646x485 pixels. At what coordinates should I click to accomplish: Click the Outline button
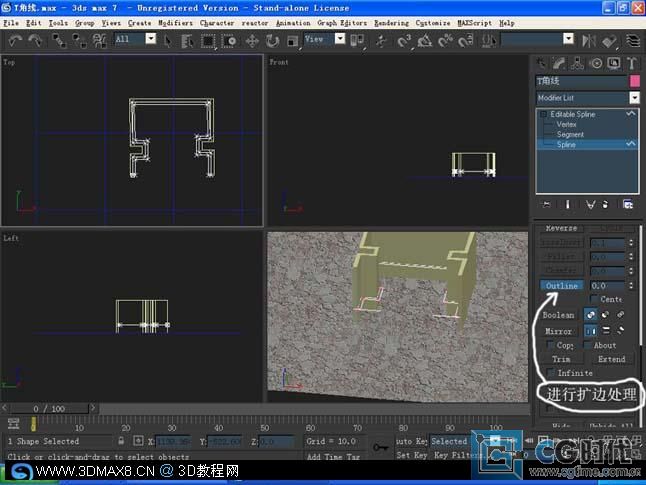(563, 286)
